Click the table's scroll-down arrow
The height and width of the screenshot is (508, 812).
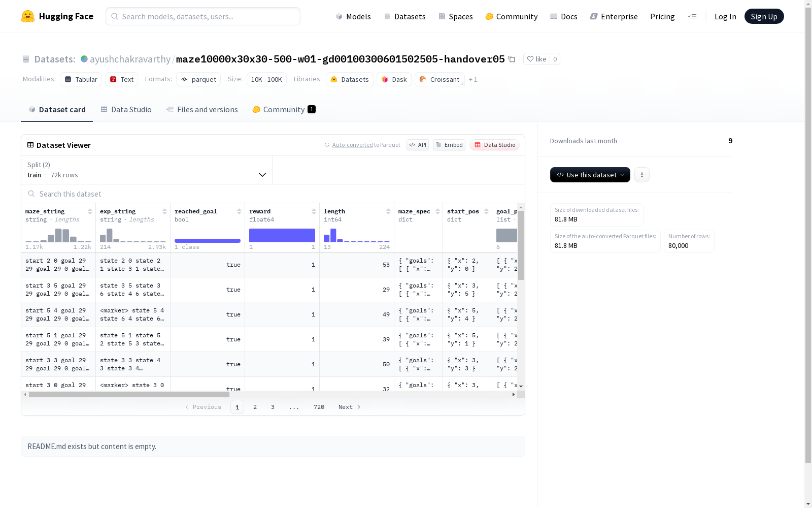521,387
